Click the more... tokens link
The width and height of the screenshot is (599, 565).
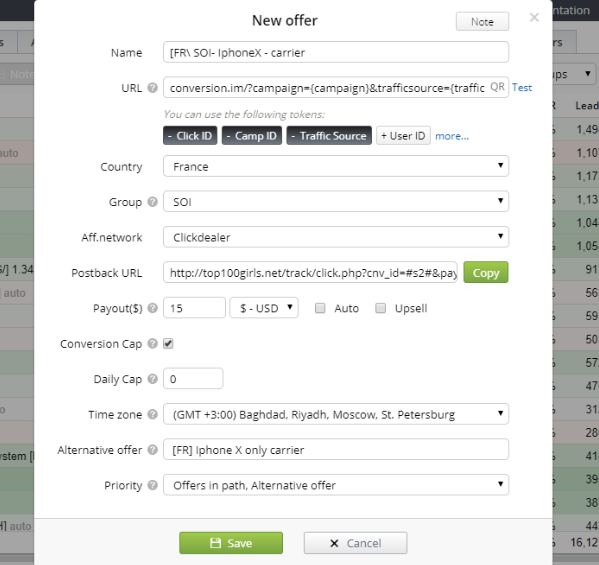point(452,136)
